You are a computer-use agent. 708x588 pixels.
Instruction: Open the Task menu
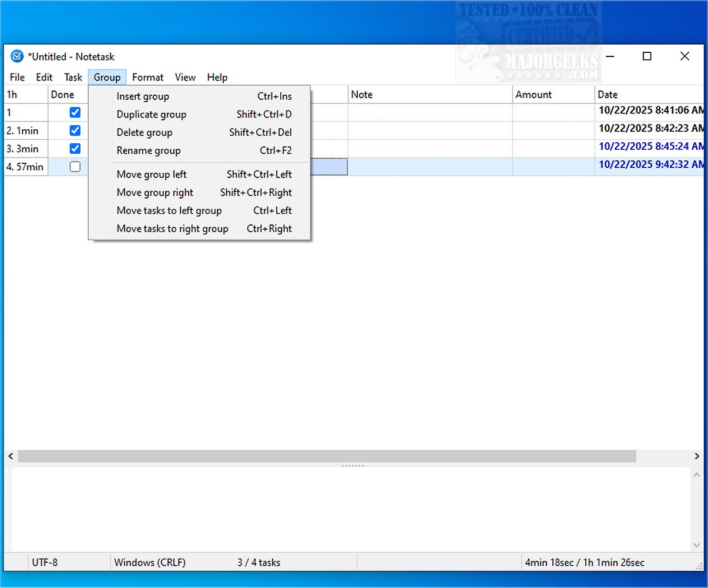pyautogui.click(x=73, y=77)
